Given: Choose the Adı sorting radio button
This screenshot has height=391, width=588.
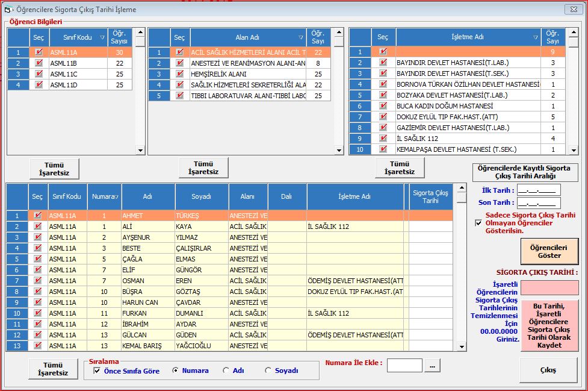Looking at the screenshot, I should pos(226,371).
